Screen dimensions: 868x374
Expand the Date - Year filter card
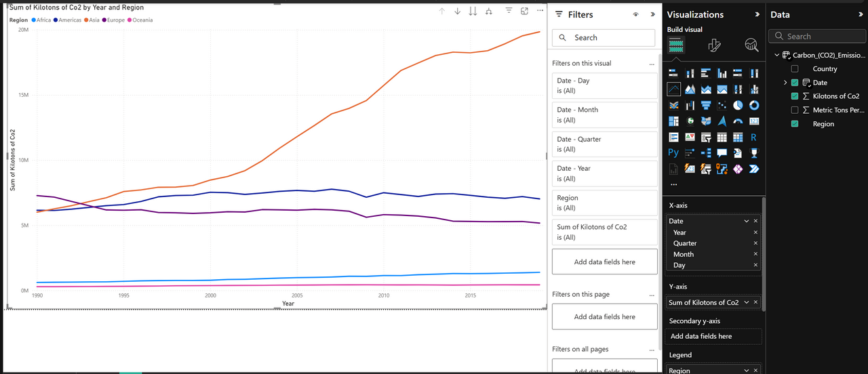tap(605, 173)
